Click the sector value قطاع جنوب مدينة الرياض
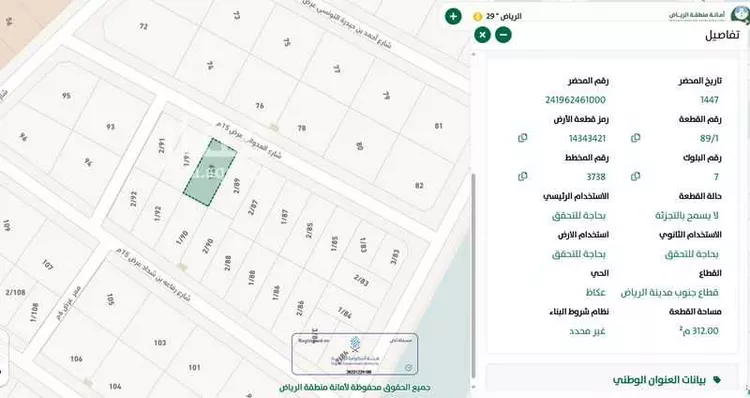 pos(670,292)
